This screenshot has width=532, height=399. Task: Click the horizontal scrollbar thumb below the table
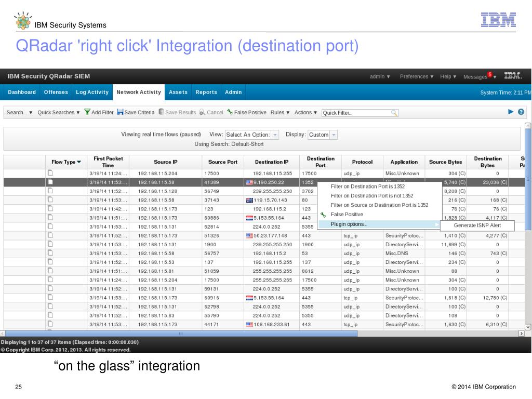pyautogui.click(x=181, y=334)
